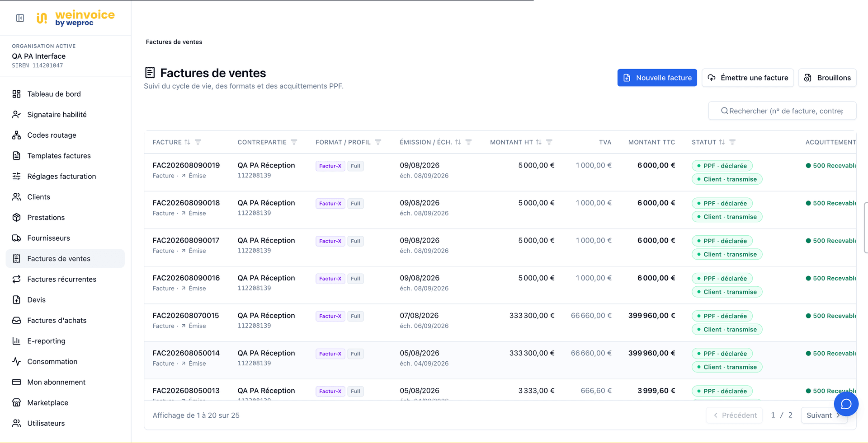
Task: Filter the Contrepartie column
Action: pyautogui.click(x=294, y=142)
